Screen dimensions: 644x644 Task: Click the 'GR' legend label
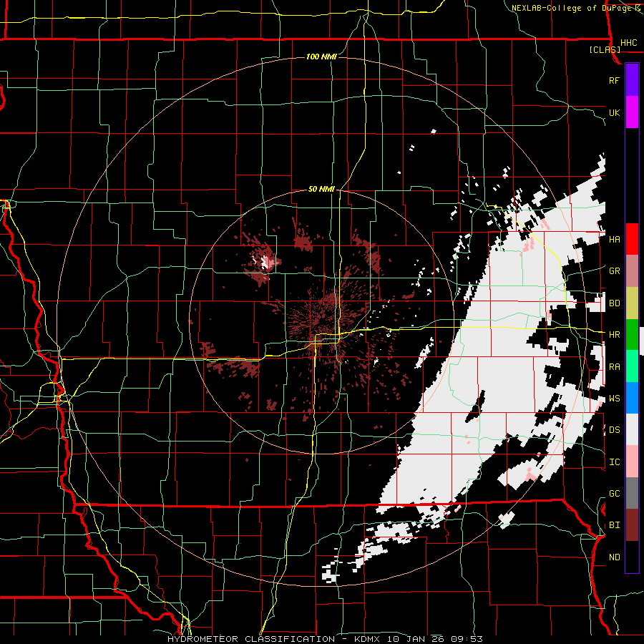tap(614, 271)
